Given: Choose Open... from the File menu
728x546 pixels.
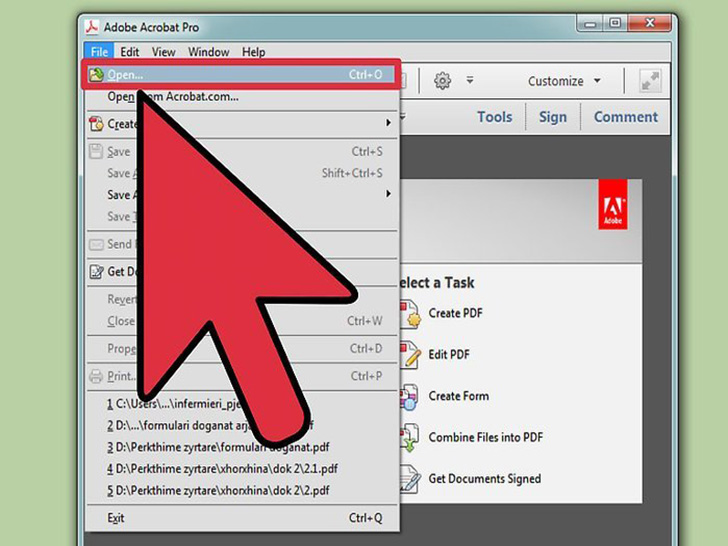Looking at the screenshot, I should point(240,74).
